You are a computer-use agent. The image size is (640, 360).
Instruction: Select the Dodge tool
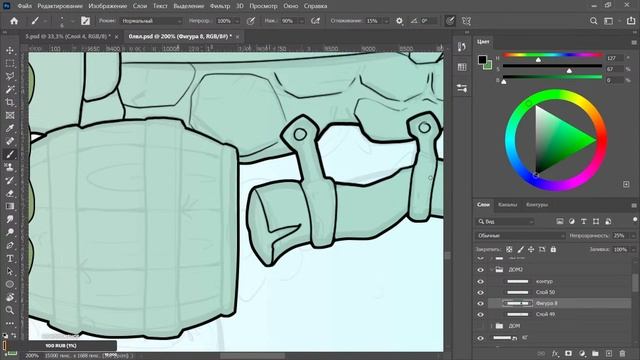point(10,232)
